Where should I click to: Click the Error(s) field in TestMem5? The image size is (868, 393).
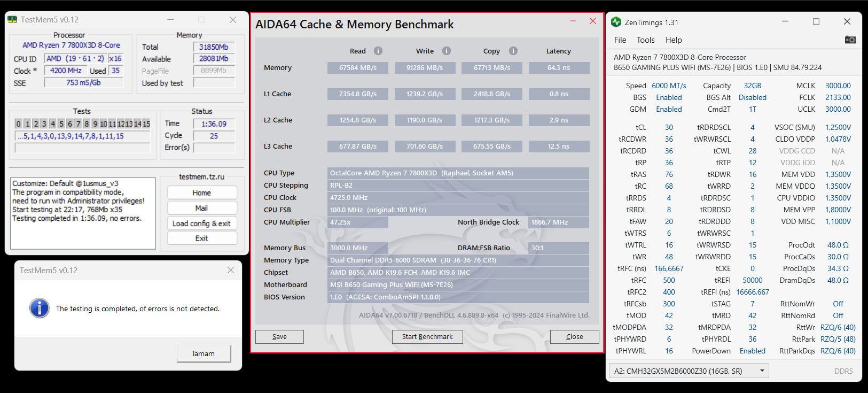point(214,148)
